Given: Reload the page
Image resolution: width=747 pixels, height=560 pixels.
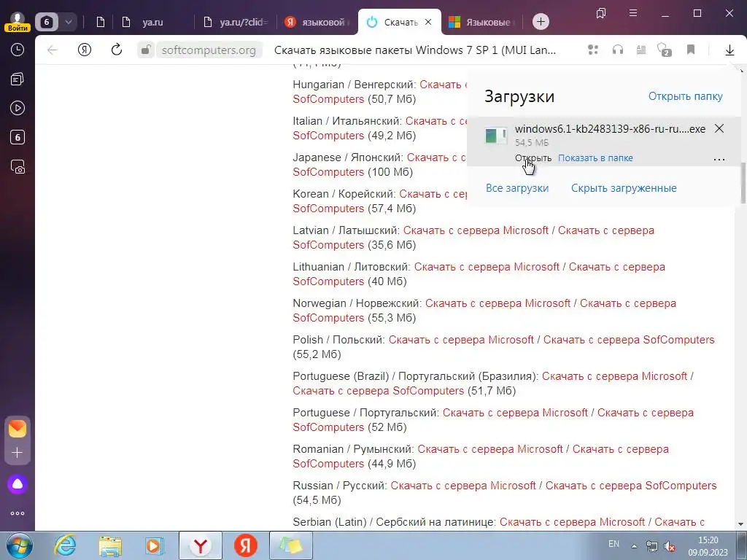Looking at the screenshot, I should click(x=116, y=50).
